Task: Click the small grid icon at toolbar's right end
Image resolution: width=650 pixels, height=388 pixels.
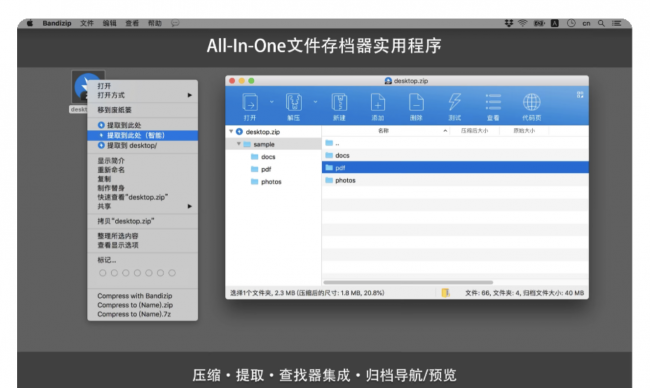Action: pyautogui.click(x=580, y=95)
